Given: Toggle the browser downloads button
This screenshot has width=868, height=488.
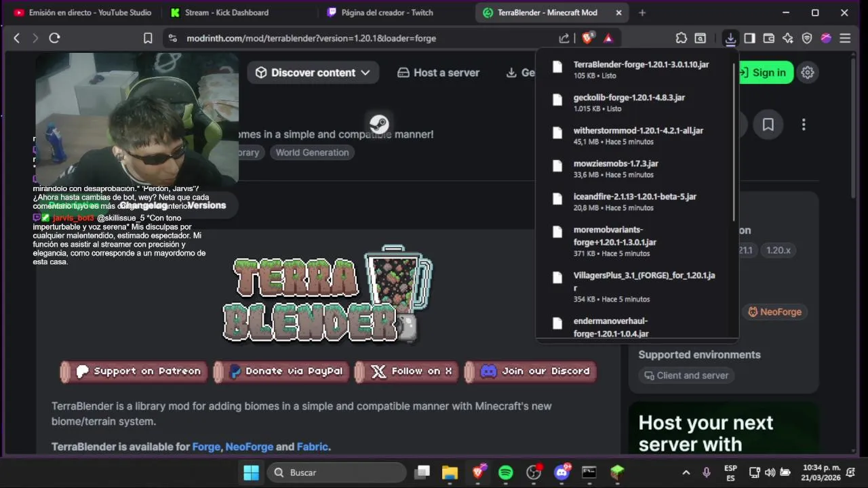Looking at the screenshot, I should 730,39.
